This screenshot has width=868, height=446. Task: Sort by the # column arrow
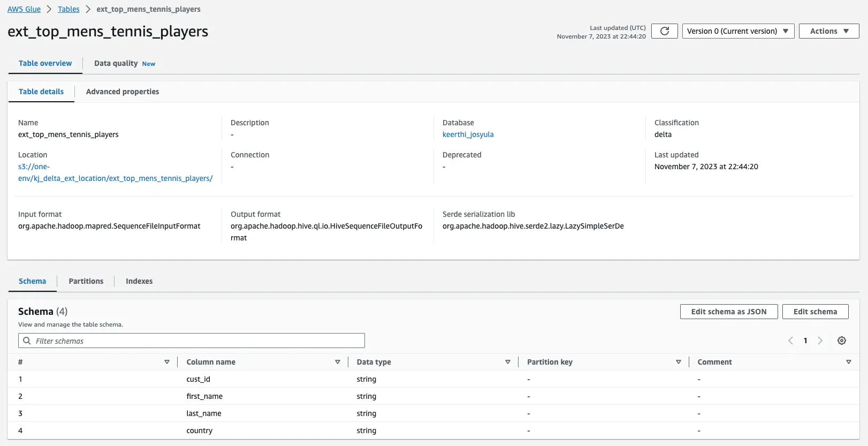(x=167, y=362)
